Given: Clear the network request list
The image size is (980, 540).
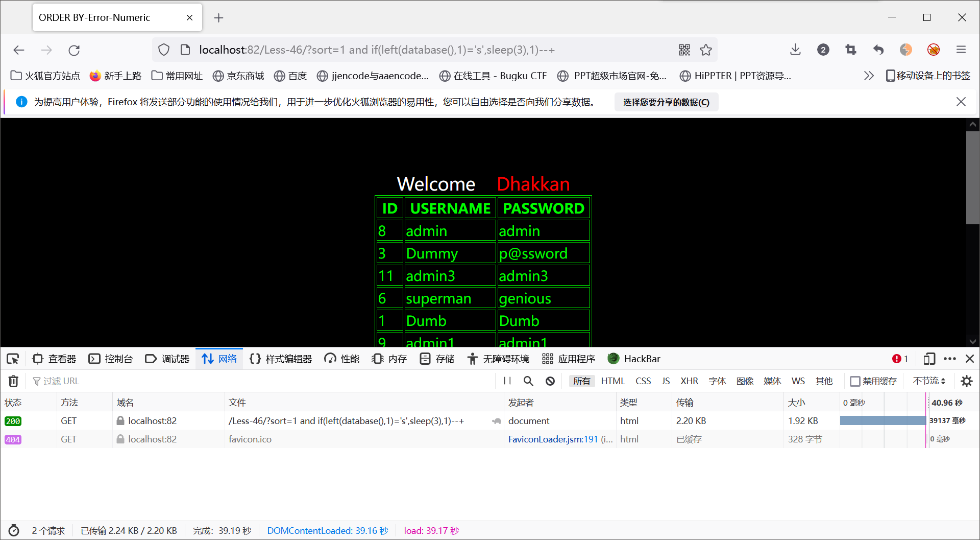Looking at the screenshot, I should coord(13,381).
